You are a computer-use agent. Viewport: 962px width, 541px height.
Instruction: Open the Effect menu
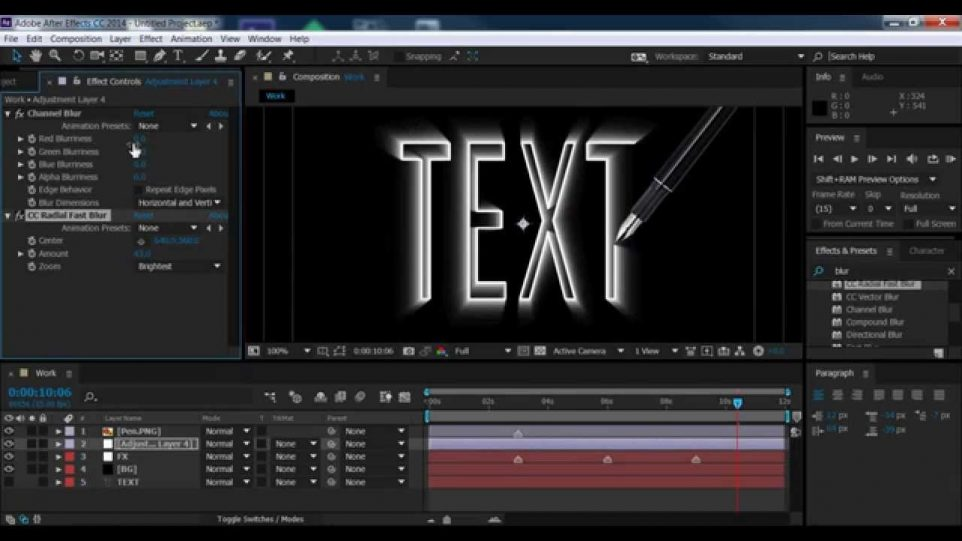point(150,39)
